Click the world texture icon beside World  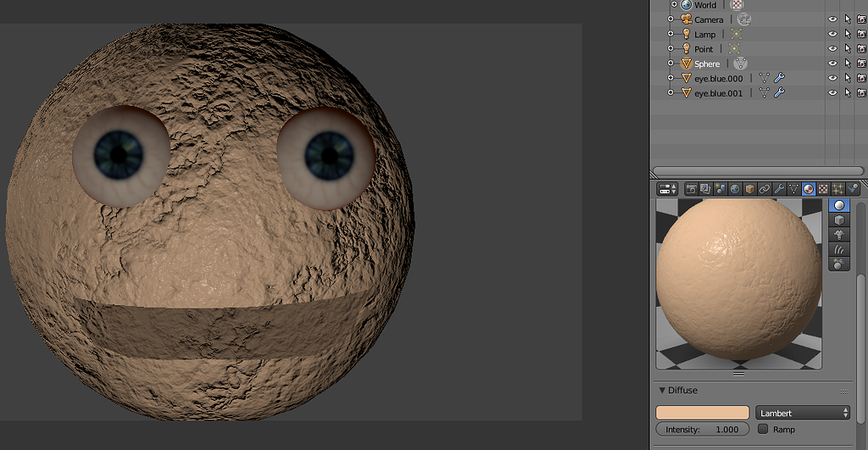click(x=737, y=5)
